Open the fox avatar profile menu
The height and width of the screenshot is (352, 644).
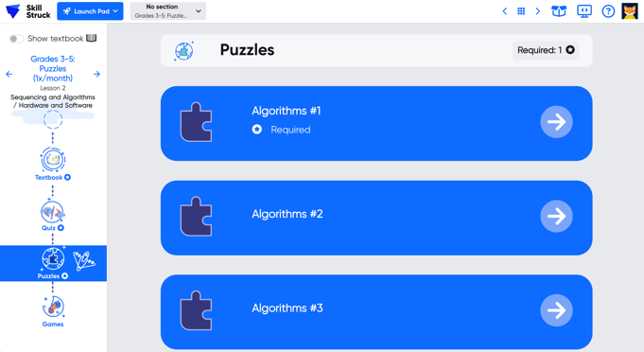[x=630, y=11]
